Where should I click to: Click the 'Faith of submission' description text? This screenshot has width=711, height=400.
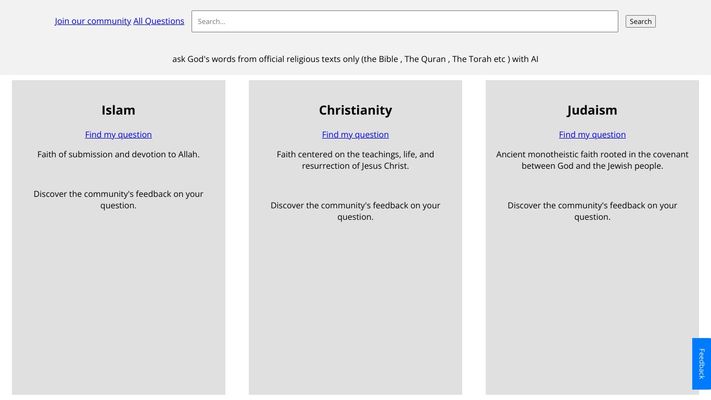coord(118,154)
